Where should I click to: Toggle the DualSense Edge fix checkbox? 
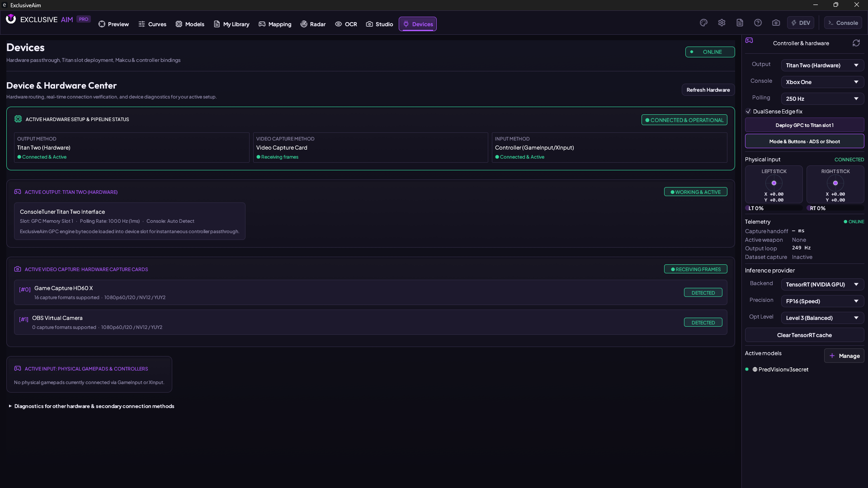click(x=748, y=111)
